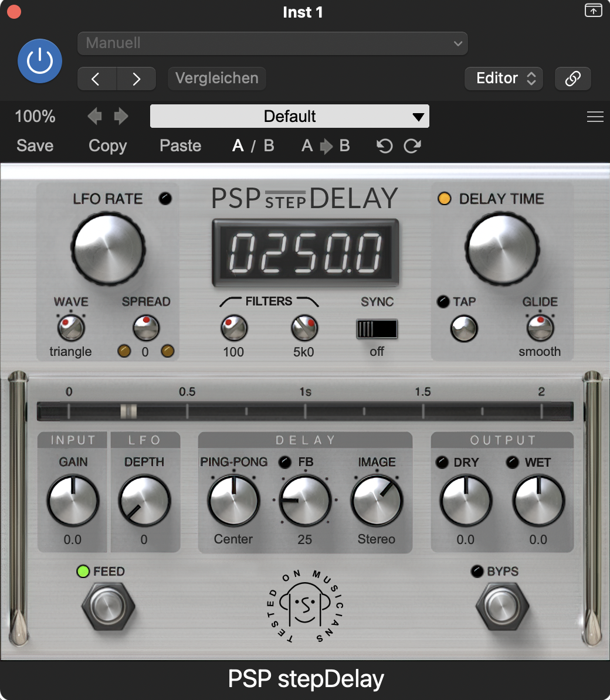Click the LFO RATE large knob

(108, 249)
